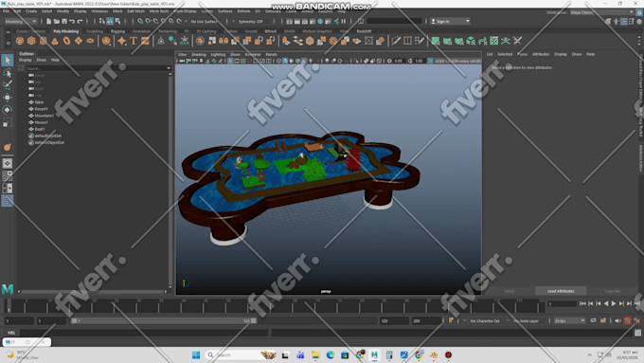Click the Multi-Cut knife shelf icon

click(x=396, y=41)
